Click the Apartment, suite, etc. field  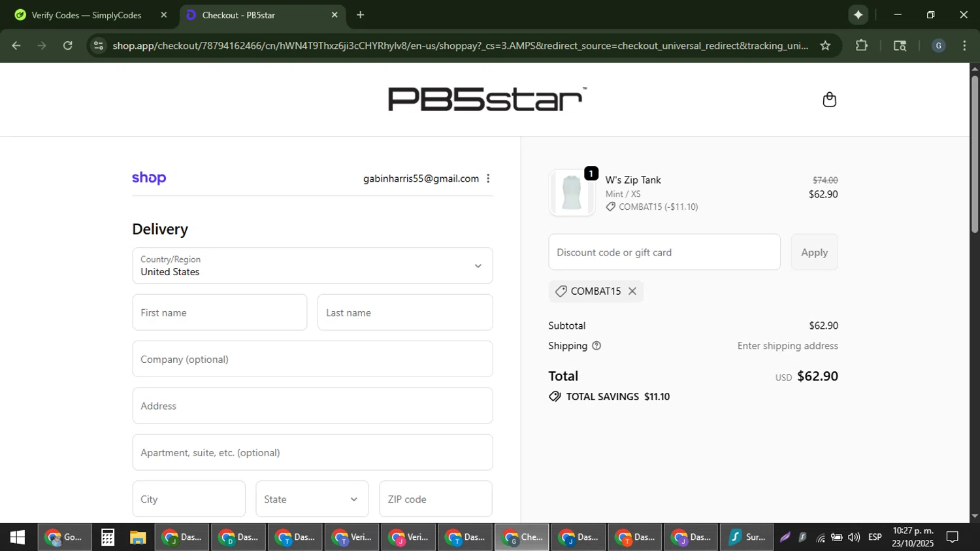tap(312, 452)
